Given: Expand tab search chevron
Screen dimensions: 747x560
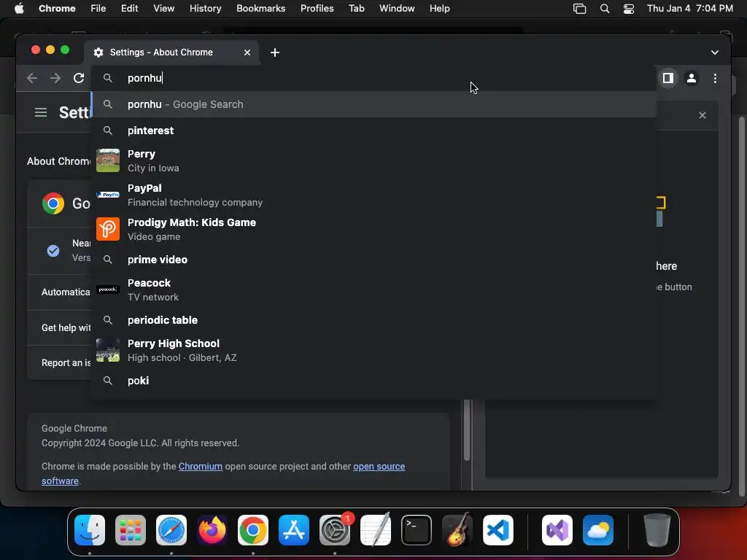Looking at the screenshot, I should pos(715,52).
